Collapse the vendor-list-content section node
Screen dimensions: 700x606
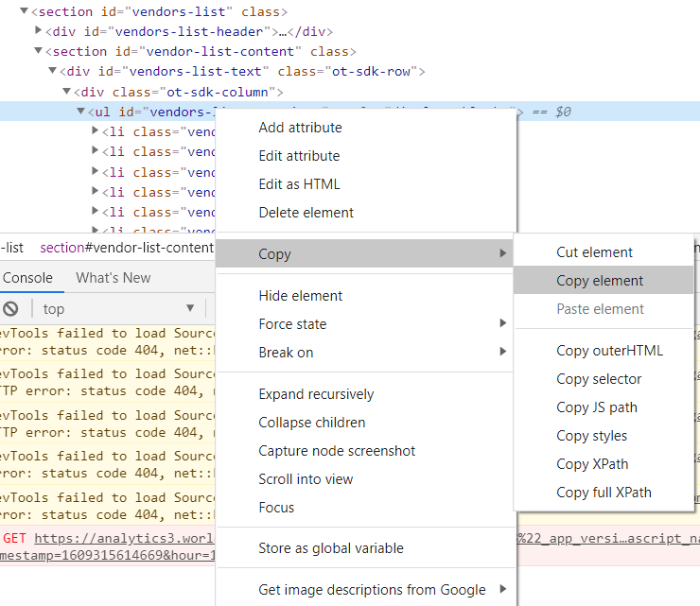click(x=37, y=52)
